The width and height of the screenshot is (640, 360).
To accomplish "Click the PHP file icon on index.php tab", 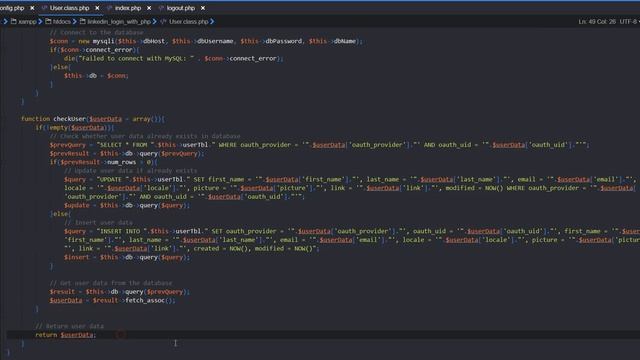I will (109, 8).
